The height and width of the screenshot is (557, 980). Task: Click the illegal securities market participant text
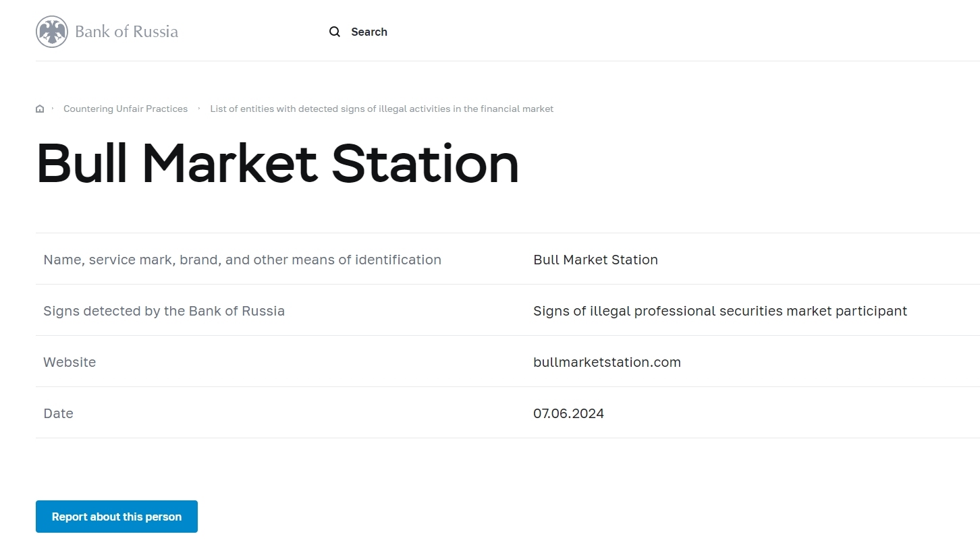[x=719, y=311]
